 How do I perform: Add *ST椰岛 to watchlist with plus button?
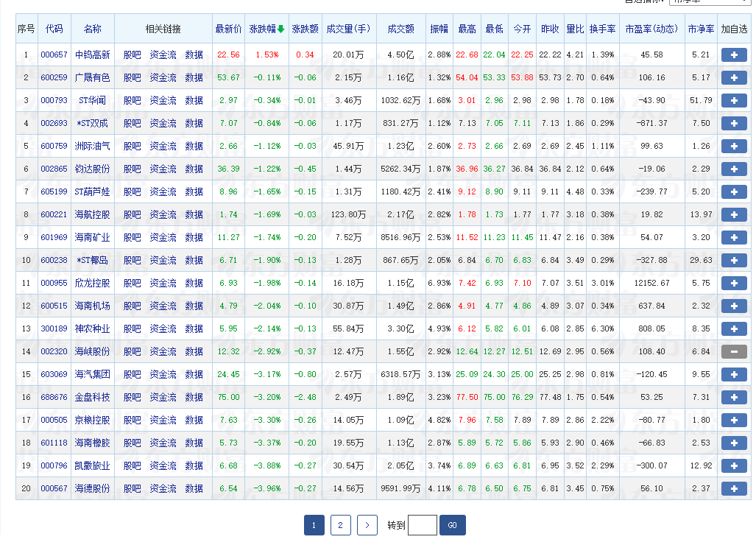click(x=734, y=261)
